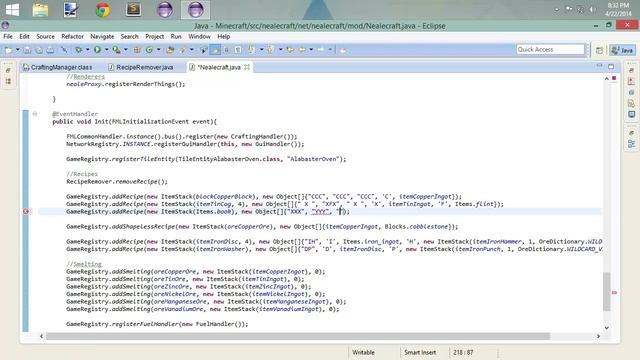Toggle Mark Occurrences in the toolbar

[215, 50]
